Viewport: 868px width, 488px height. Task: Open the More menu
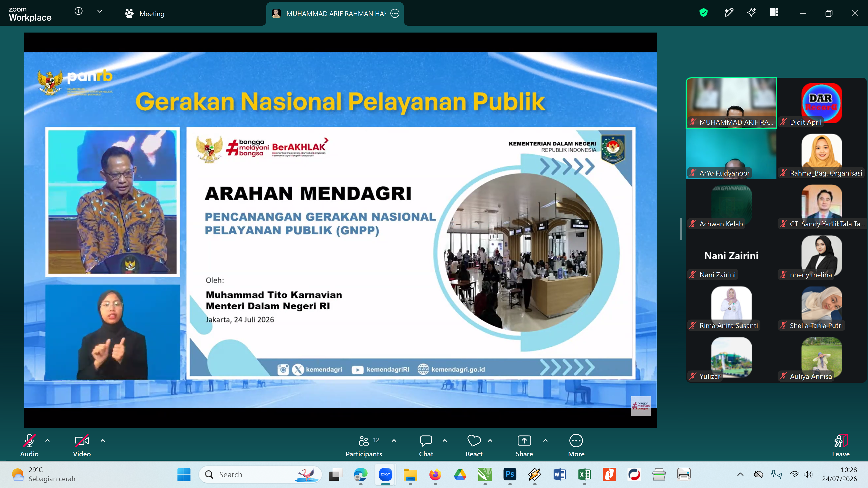tap(576, 445)
